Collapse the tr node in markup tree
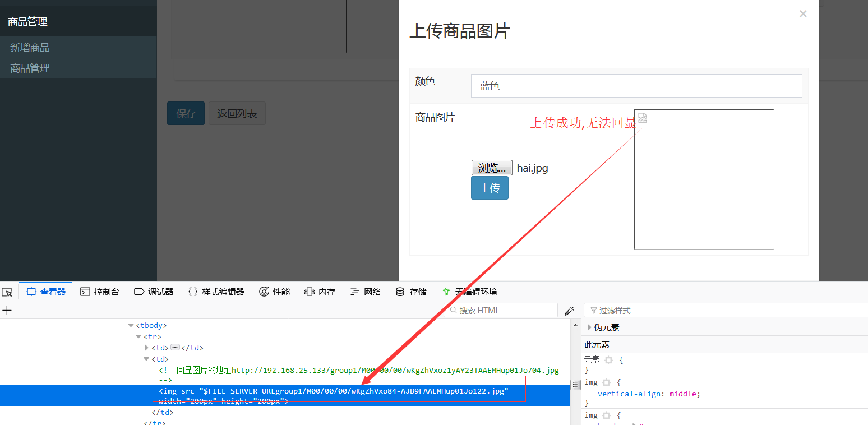 coord(138,336)
